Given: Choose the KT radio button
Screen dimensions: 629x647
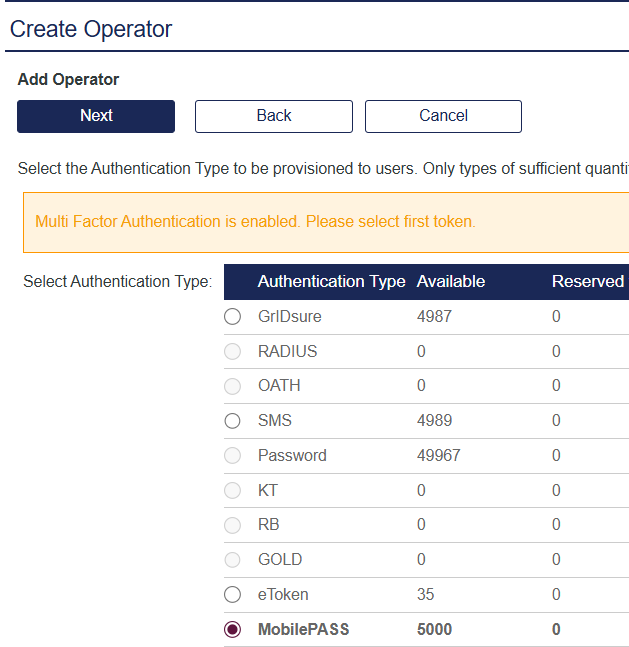Looking at the screenshot, I should tap(233, 491).
